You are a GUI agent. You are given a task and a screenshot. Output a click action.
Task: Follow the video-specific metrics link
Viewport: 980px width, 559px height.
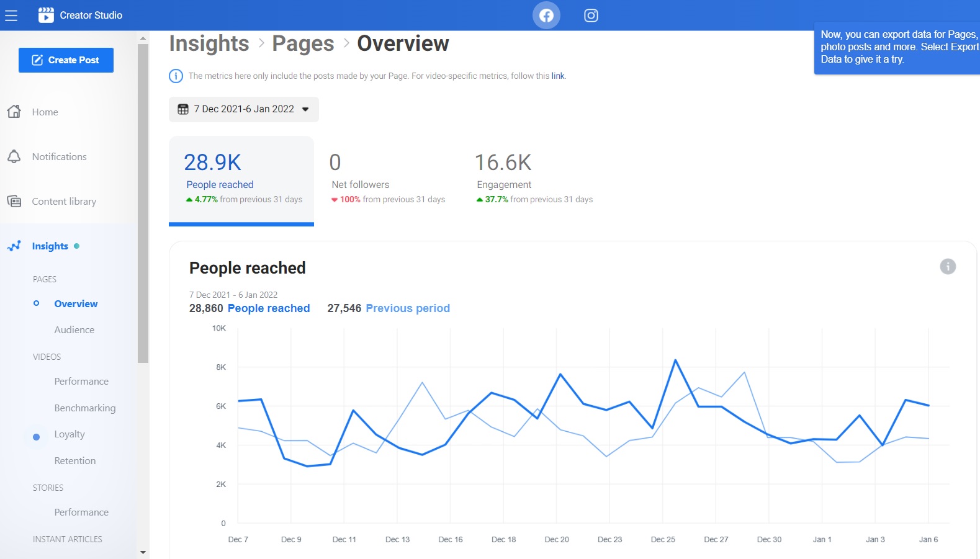pos(558,76)
